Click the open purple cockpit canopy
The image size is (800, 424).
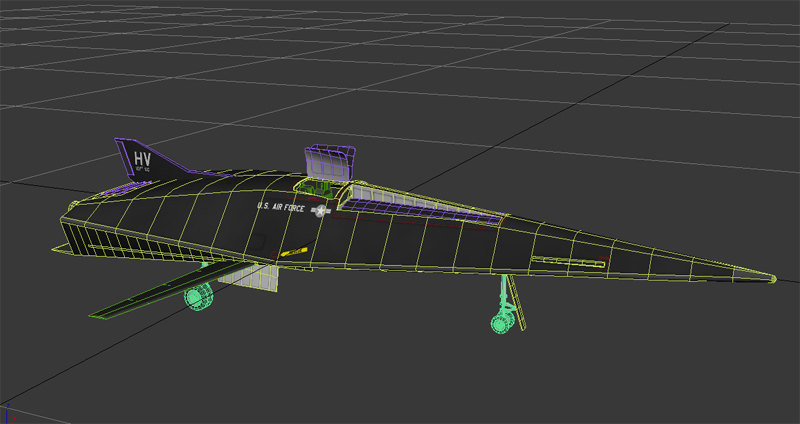point(329,163)
